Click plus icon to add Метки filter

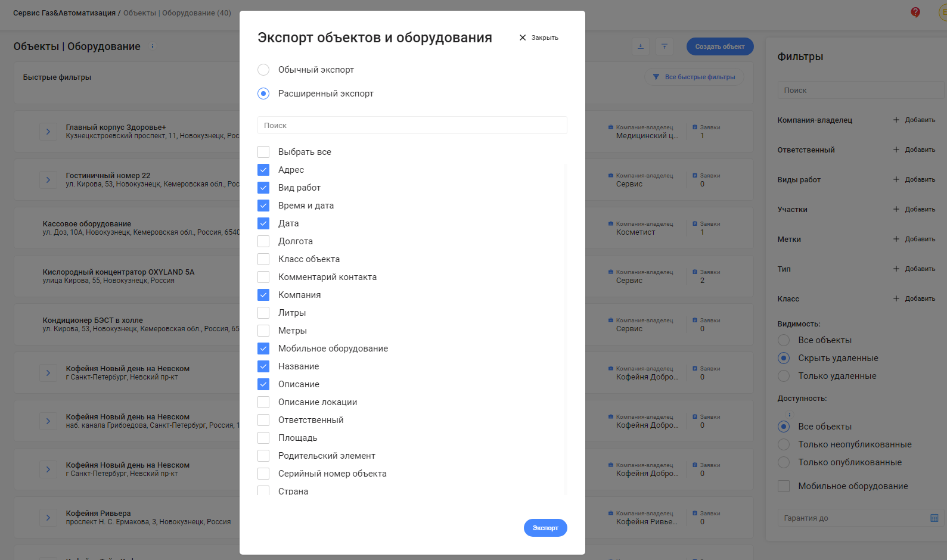896,239
